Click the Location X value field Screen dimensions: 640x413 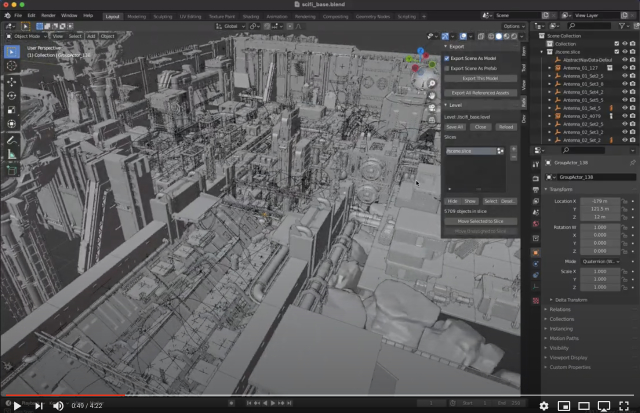599,201
